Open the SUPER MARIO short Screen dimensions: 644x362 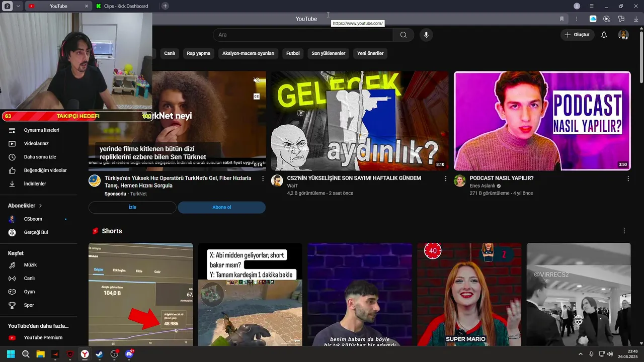coord(469,295)
